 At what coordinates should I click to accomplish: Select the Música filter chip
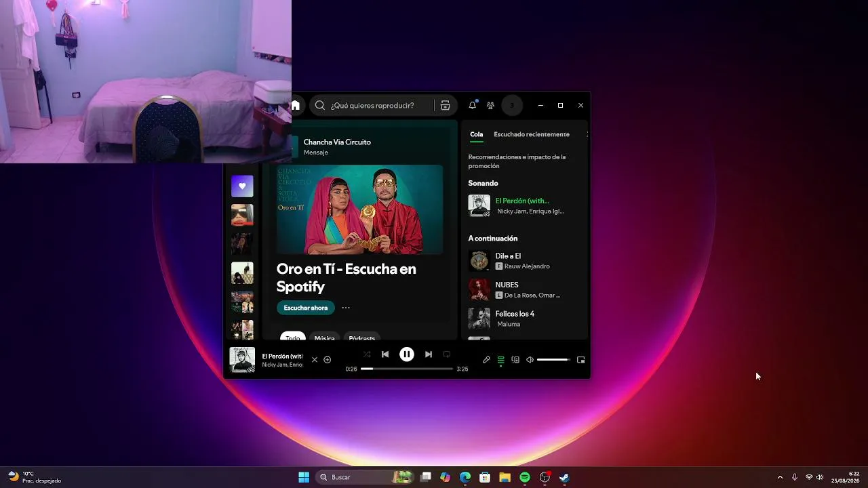coord(324,338)
